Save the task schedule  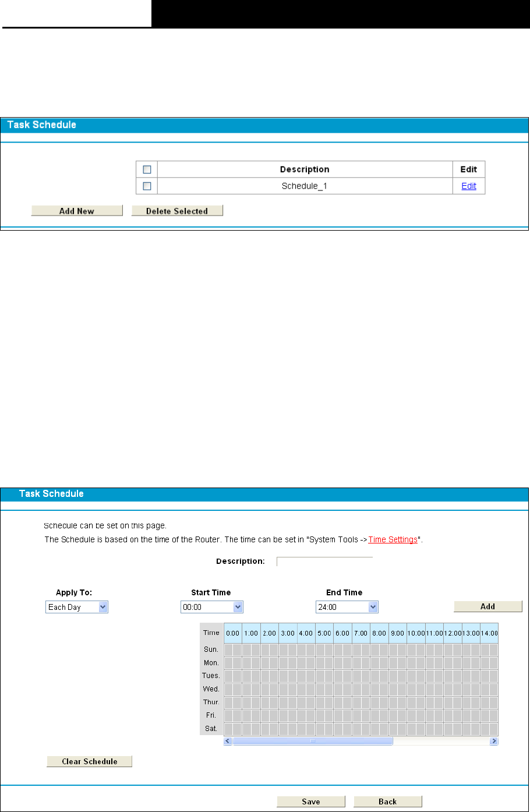pos(311,802)
